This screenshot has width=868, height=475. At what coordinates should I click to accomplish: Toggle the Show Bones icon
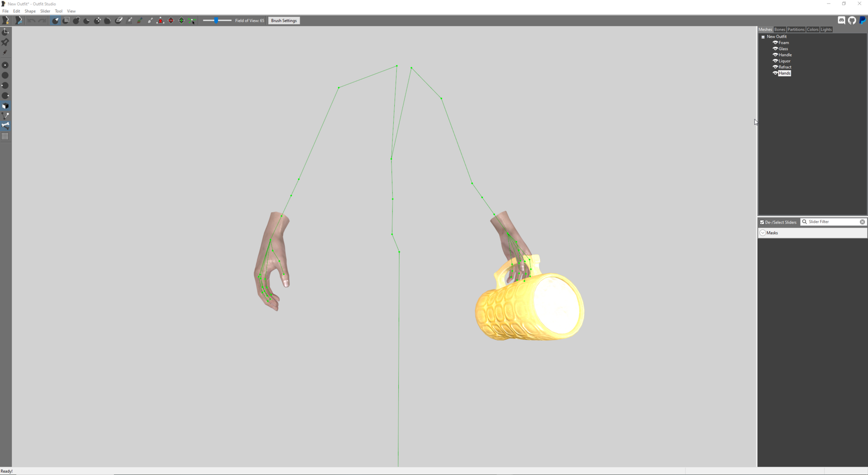point(5,126)
